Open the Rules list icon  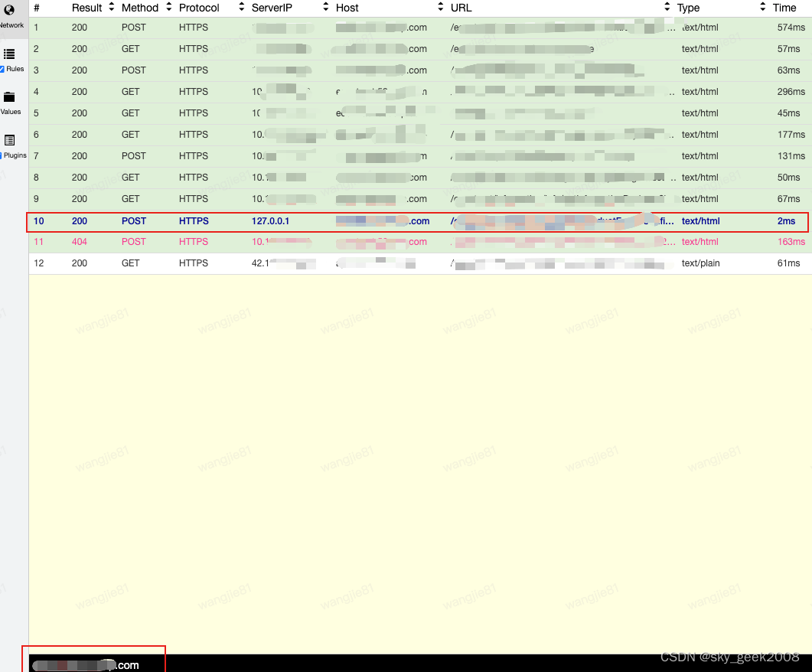[9, 54]
